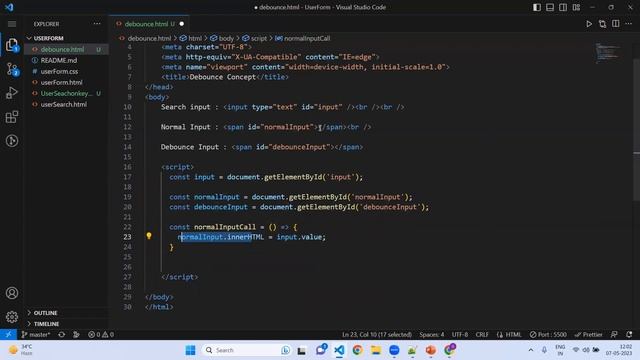This screenshot has width=640, height=360.
Task: Change the CRLF end-of-line sequence
Action: [x=482, y=335]
